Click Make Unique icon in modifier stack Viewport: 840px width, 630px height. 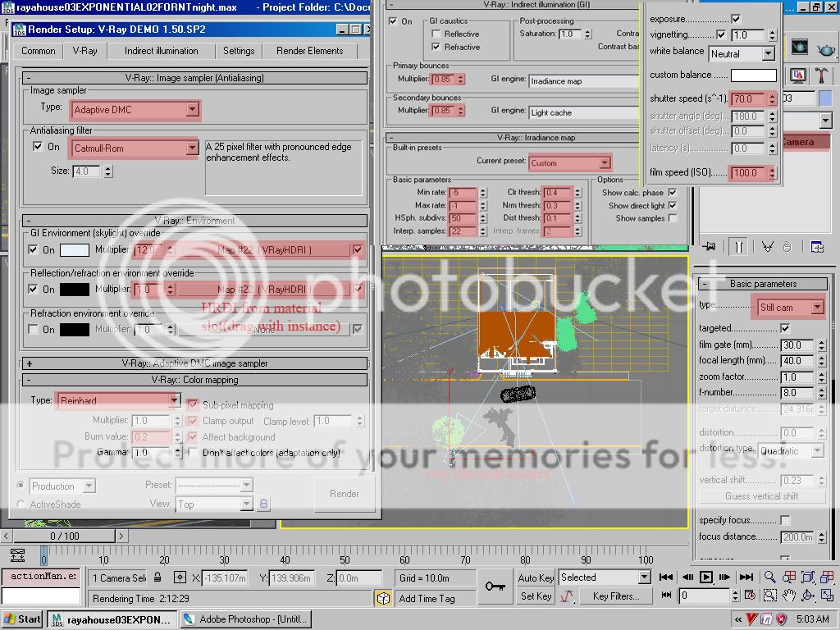tap(768, 246)
